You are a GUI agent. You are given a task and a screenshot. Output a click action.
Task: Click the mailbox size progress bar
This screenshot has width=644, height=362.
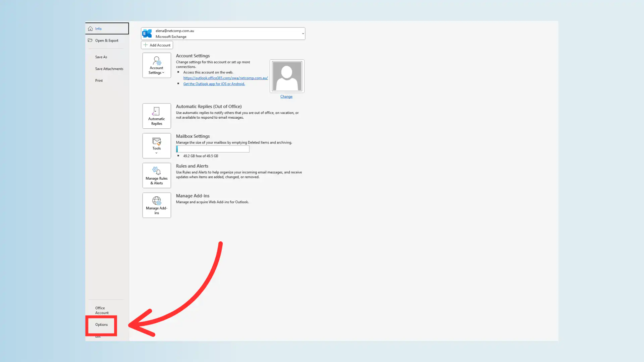(212, 149)
